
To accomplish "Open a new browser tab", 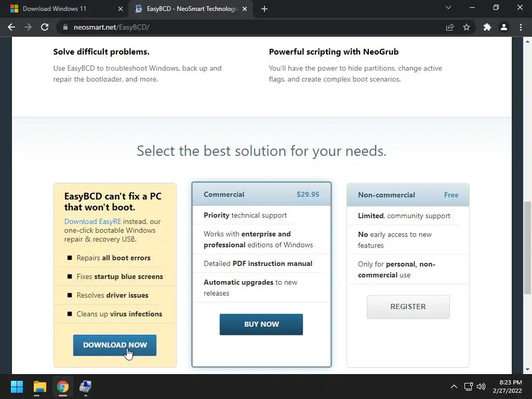I will [x=264, y=9].
